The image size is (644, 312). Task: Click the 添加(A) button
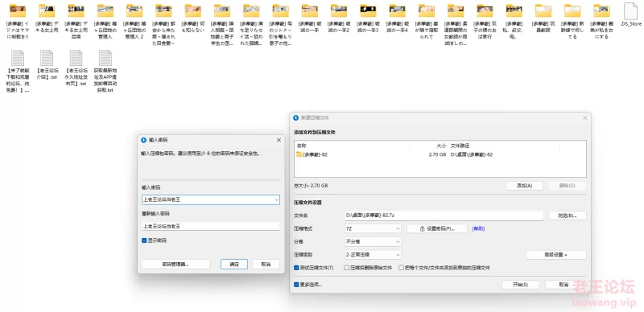tap(524, 186)
